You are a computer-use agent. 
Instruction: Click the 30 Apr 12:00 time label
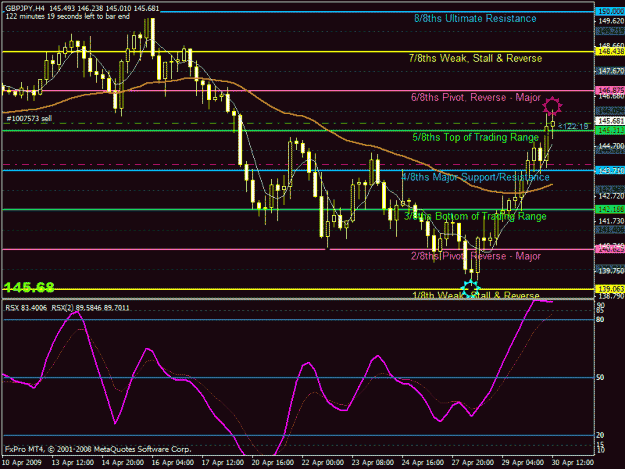pyautogui.click(x=573, y=463)
